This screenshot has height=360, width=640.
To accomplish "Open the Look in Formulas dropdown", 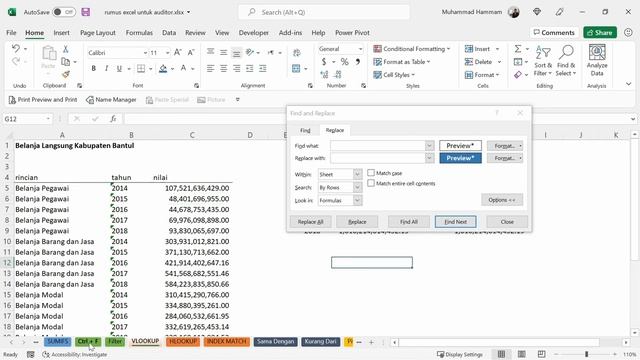I will (x=357, y=200).
